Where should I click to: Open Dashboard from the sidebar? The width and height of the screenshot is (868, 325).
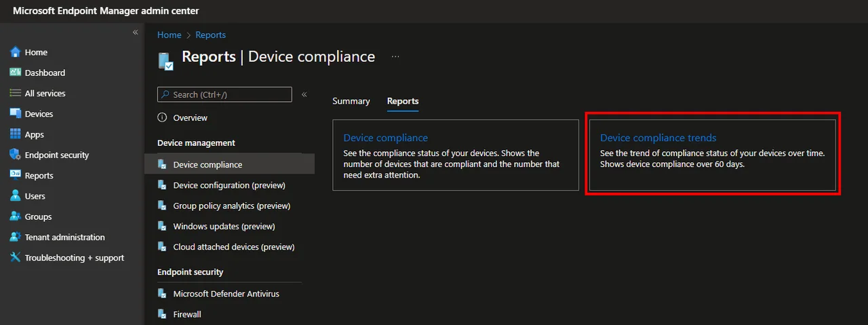(x=45, y=73)
